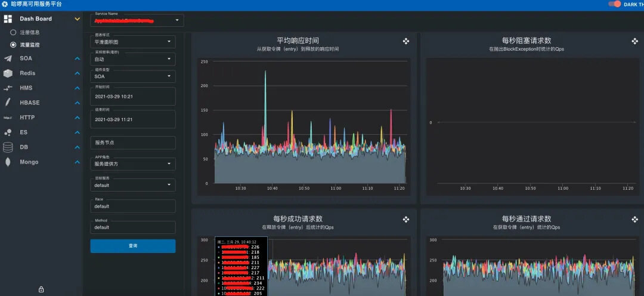Screen dimensions: 644x296
Task: Click the DB menu label
Action: pos(24,147)
